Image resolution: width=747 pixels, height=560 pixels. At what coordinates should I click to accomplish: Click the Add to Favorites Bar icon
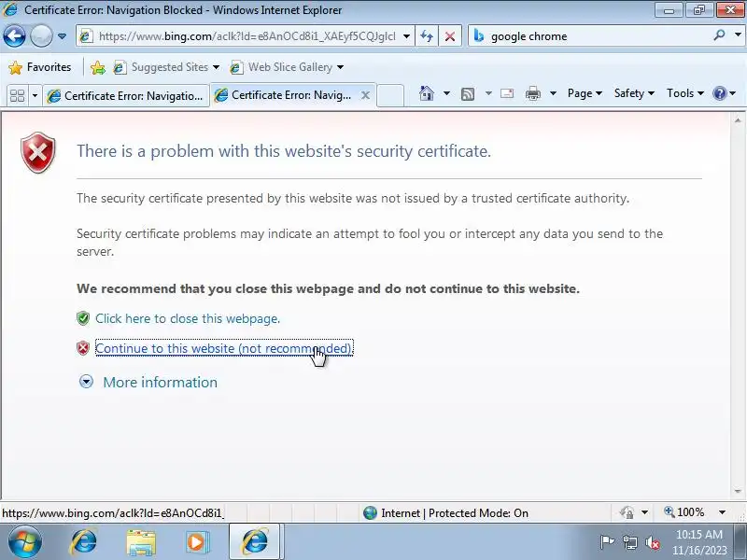pyautogui.click(x=98, y=67)
